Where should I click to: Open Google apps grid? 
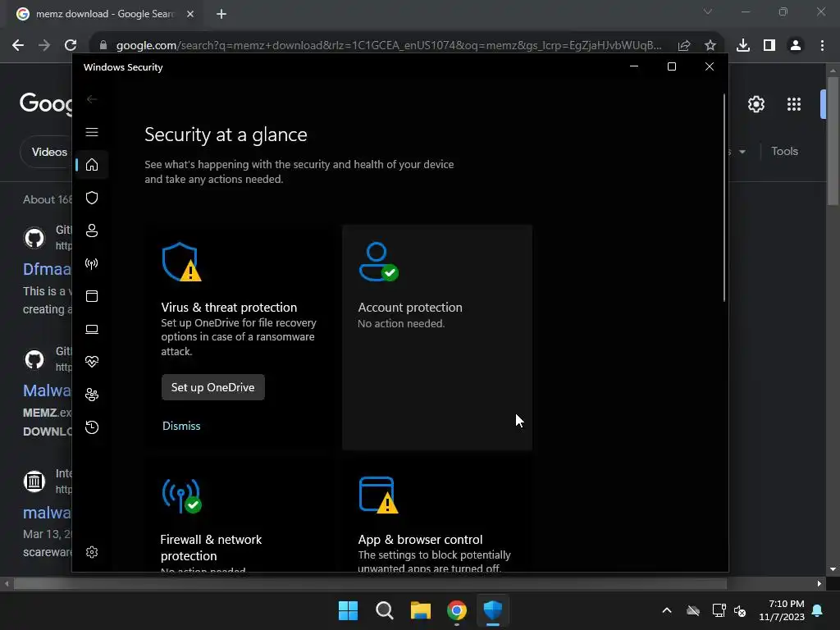click(794, 104)
